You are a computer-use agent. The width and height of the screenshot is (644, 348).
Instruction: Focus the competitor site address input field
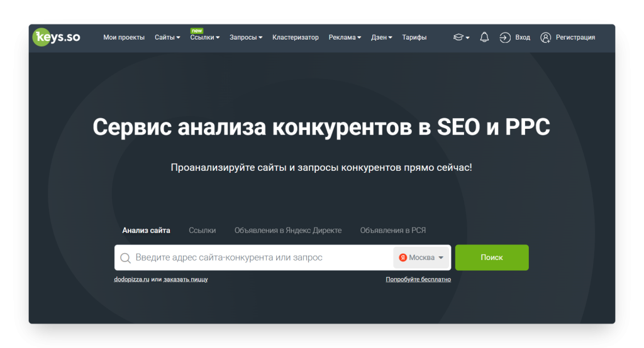coord(261,258)
